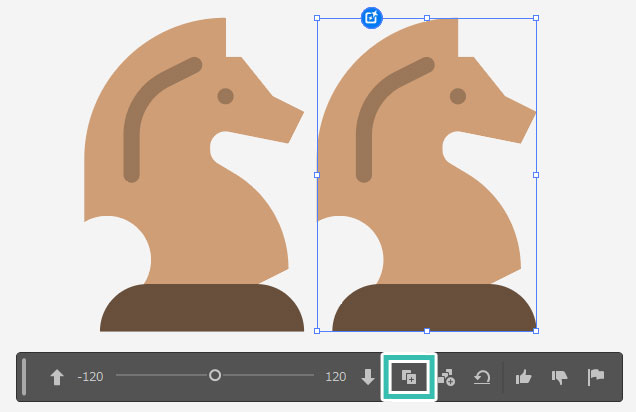This screenshot has width=636, height=412.
Task: Click the top-right selection handle of the bounding box
Action: (536, 18)
